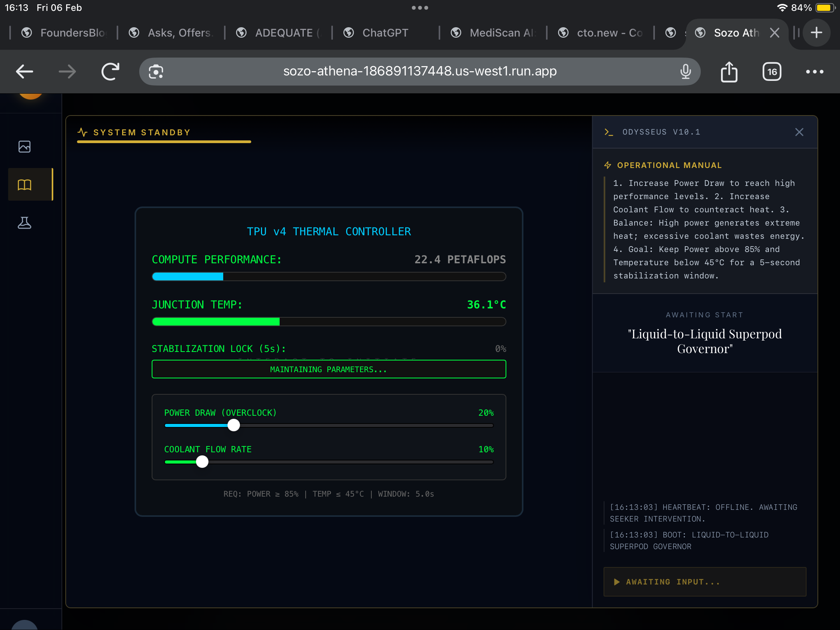The width and height of the screenshot is (840, 630).
Task: Switch to the ChatGPT tab
Action: tap(385, 33)
